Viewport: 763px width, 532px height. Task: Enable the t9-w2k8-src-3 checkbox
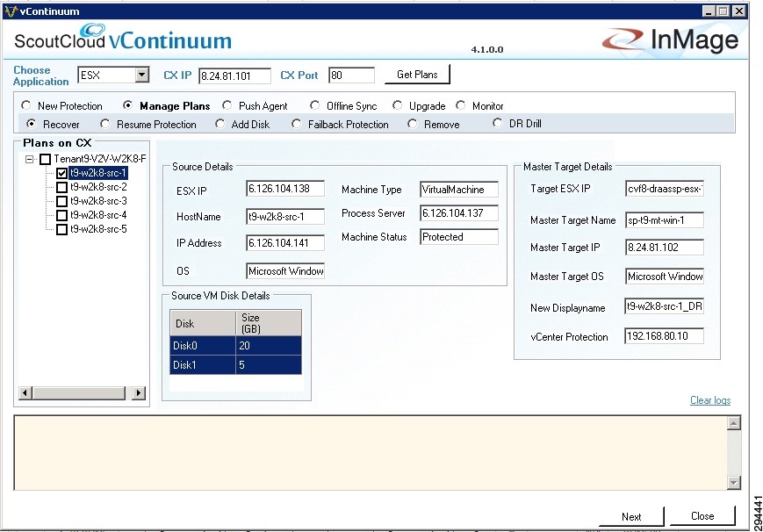61,202
